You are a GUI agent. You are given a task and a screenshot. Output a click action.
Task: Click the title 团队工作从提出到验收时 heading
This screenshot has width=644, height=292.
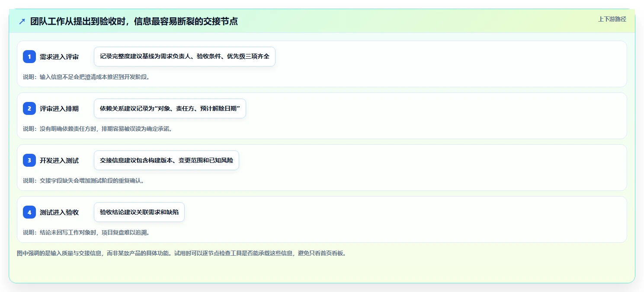point(134,21)
